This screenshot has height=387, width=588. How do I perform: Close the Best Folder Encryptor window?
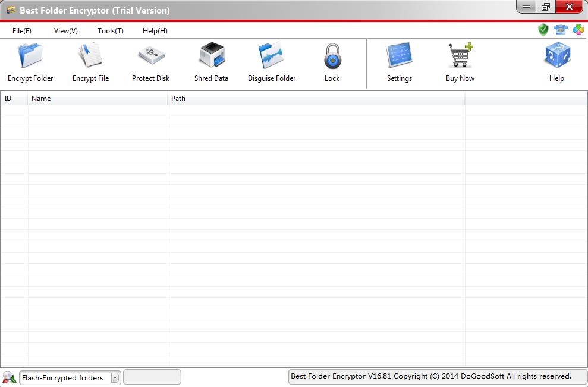point(569,7)
